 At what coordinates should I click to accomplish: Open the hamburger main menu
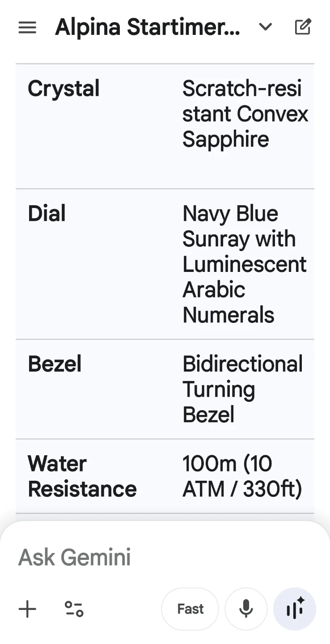click(x=27, y=28)
